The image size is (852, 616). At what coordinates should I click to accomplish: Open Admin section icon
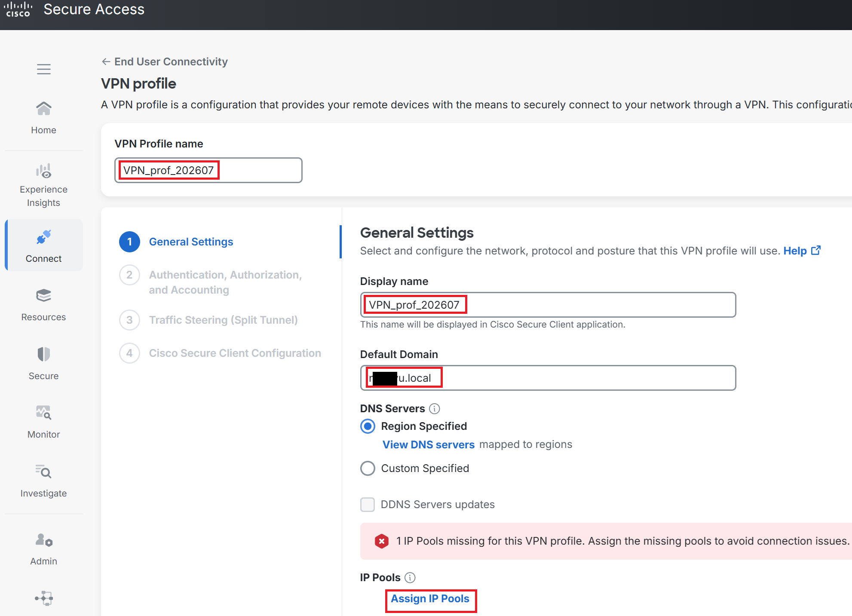[x=43, y=540]
